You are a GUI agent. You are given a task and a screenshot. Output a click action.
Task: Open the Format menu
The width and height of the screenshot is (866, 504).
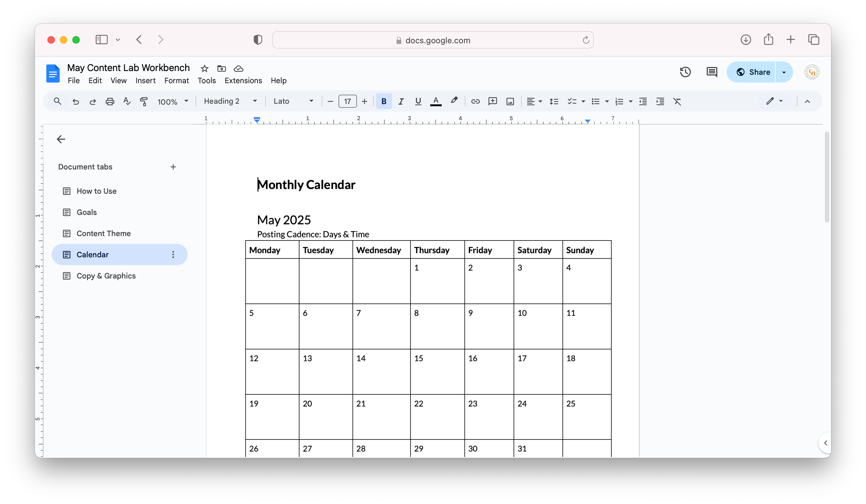click(176, 81)
